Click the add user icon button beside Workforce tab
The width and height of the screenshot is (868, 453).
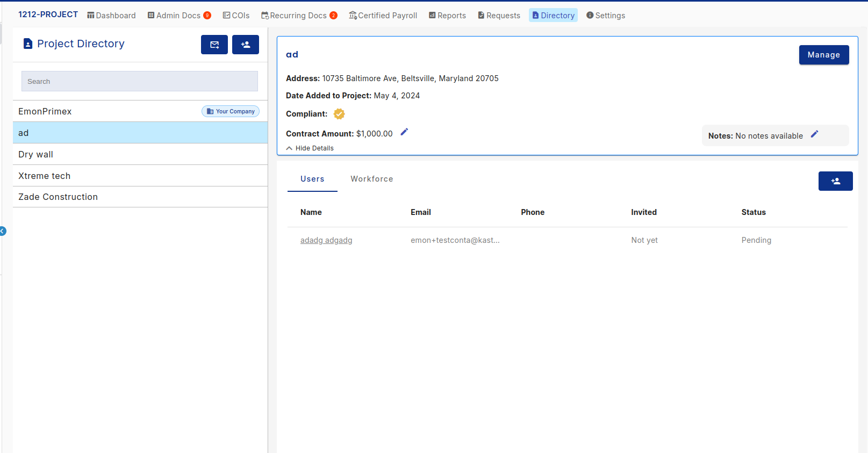[835, 181]
